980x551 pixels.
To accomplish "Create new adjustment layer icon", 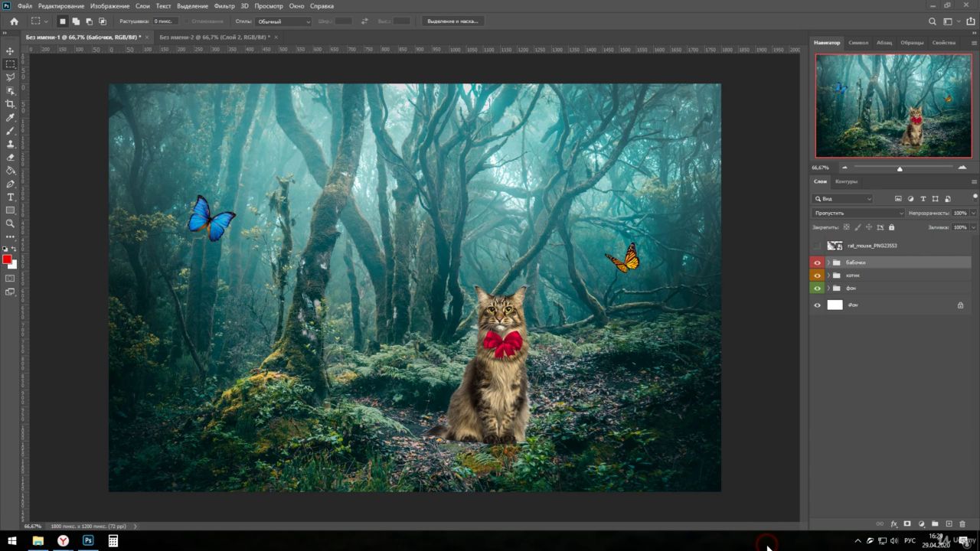I will tap(921, 524).
